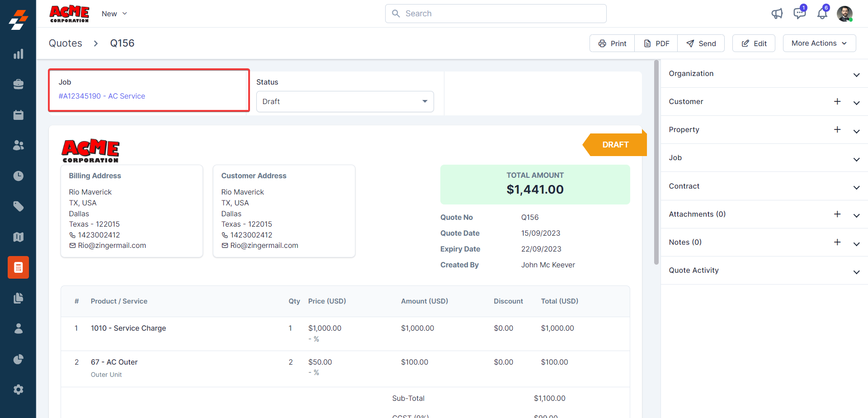
Task: Open the settings gear icon in sidebar
Action: pos(18,389)
